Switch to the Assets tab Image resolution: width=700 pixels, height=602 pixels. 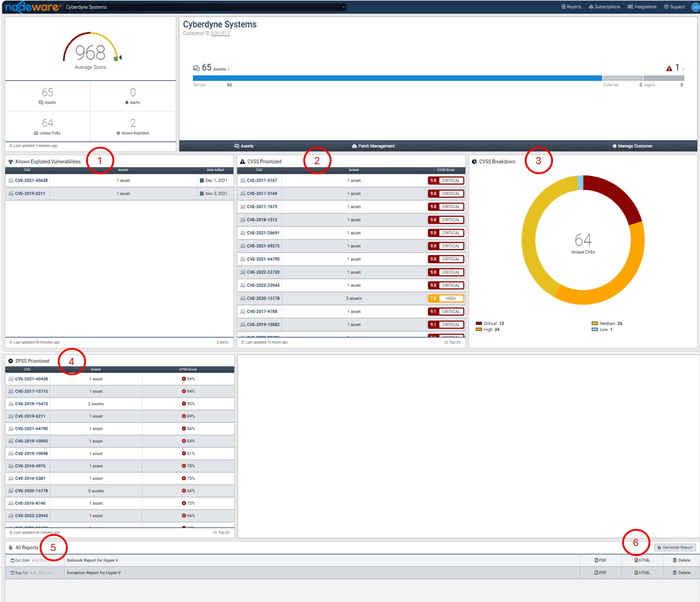(244, 146)
